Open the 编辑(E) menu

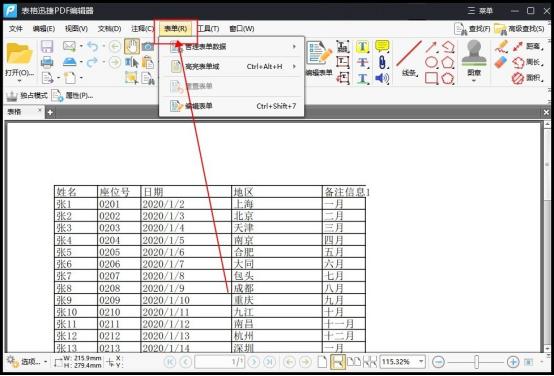[44, 29]
